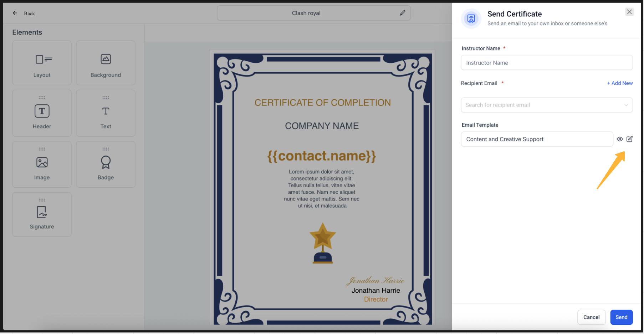Click the Instructor Name input field
This screenshot has width=644, height=334.
(546, 63)
